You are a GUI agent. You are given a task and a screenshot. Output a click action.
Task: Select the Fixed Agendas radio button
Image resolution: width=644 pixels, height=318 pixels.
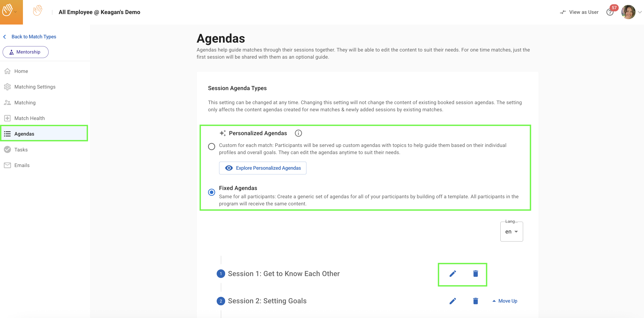212,192
